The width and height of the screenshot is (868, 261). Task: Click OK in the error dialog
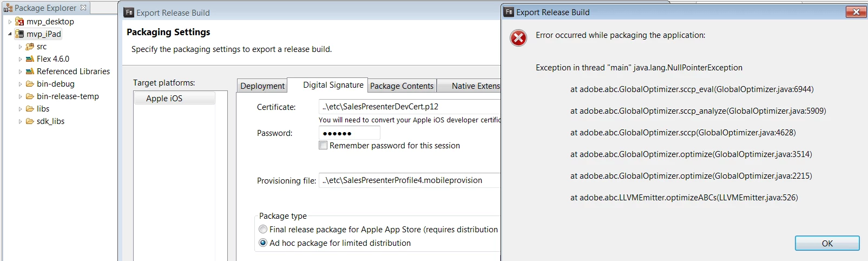click(827, 243)
